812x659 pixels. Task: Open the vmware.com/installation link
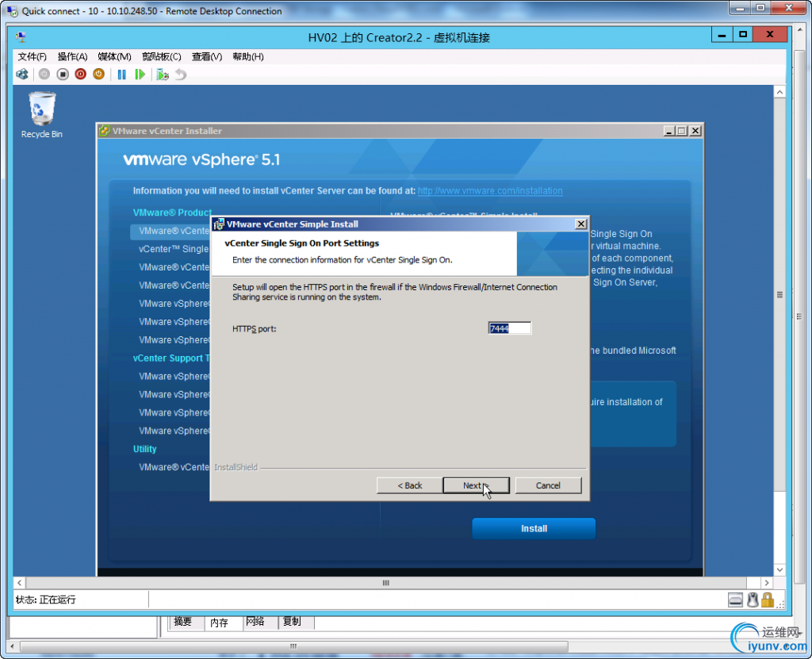(490, 190)
